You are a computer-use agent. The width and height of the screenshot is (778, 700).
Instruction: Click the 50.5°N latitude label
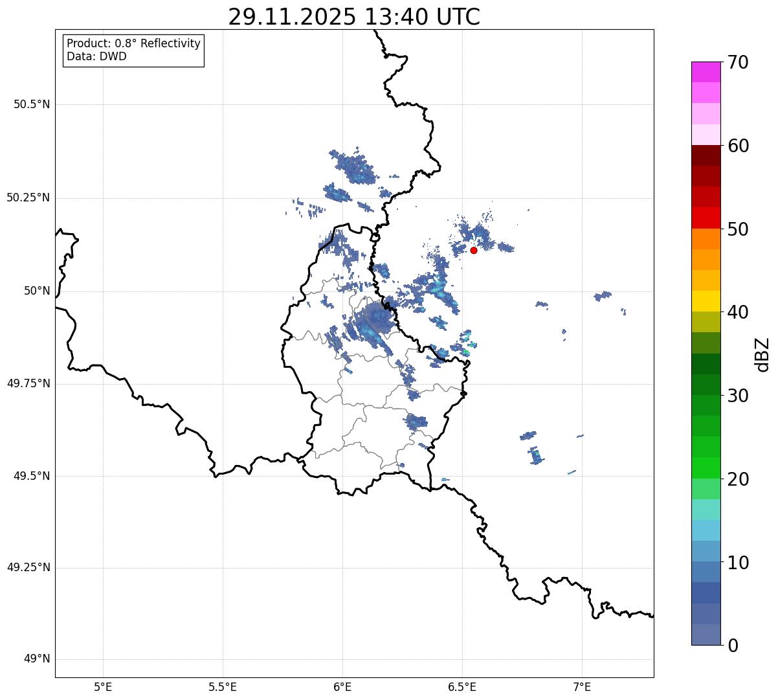[x=32, y=104]
